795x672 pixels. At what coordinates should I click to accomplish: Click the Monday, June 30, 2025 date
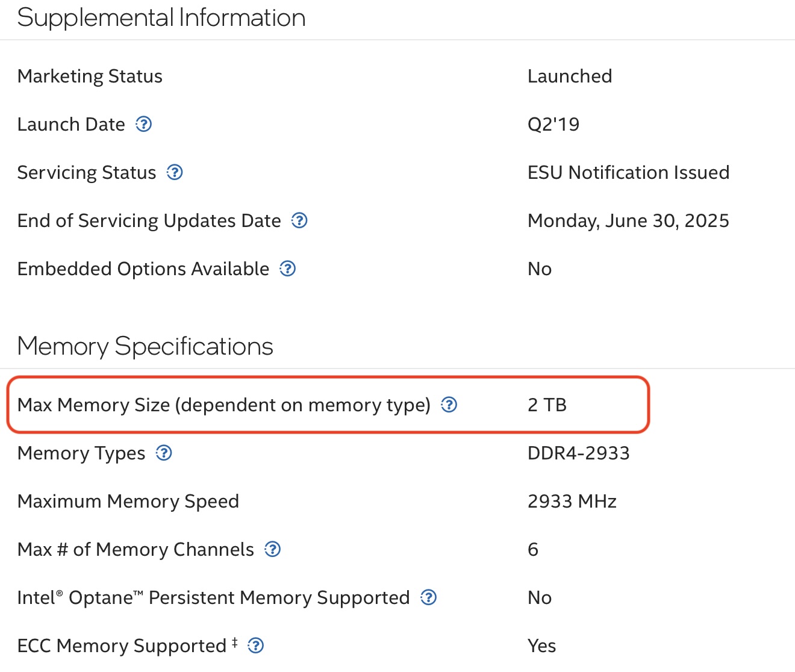pos(628,221)
